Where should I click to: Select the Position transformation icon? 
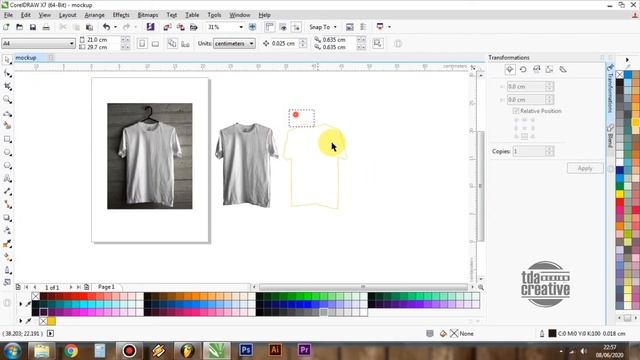tap(510, 69)
